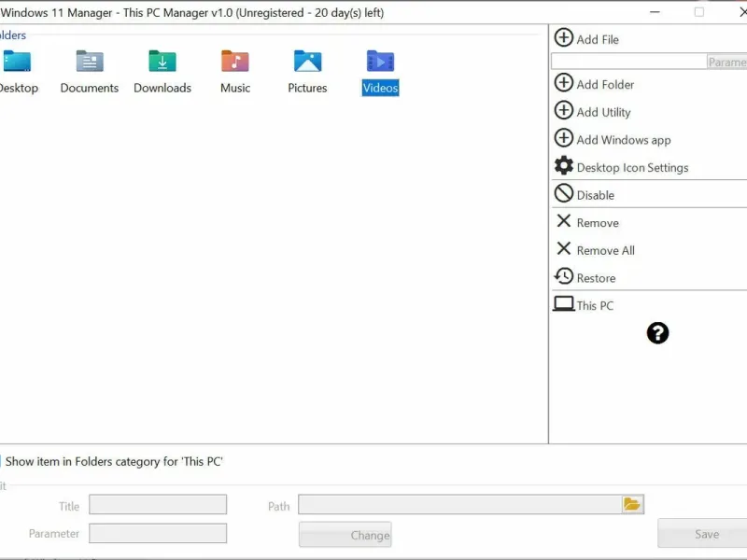Viewport: 747px width, 560px height.
Task: Click the X icon beside Remove
Action: [564, 221]
